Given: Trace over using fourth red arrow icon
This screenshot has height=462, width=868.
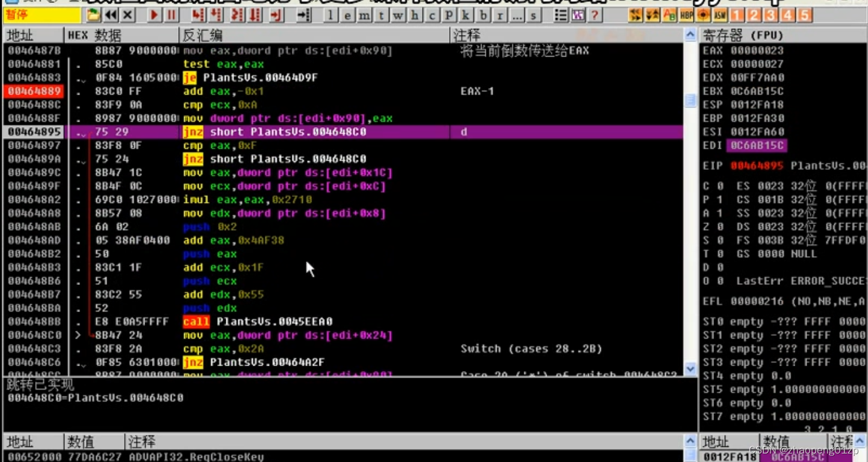Looking at the screenshot, I should (255, 15).
